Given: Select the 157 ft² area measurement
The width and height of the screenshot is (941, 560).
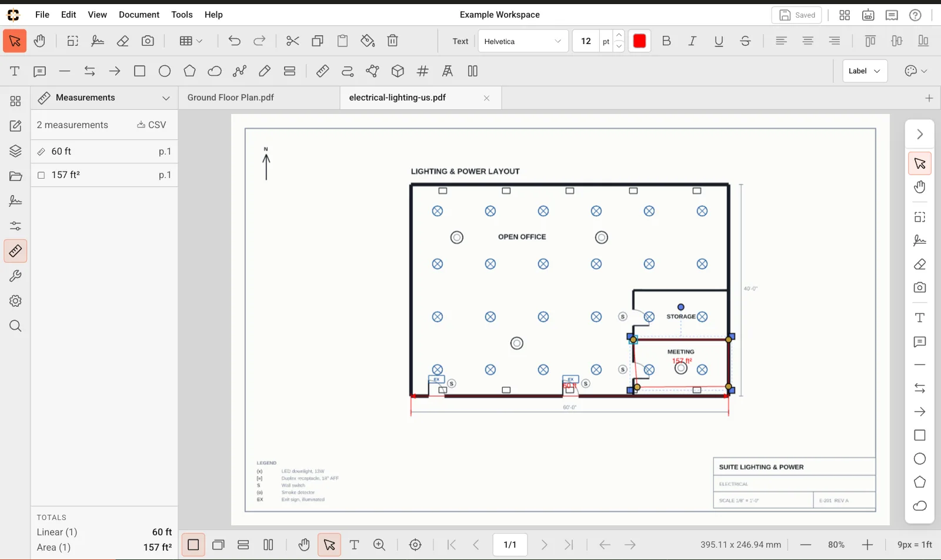Looking at the screenshot, I should [104, 175].
